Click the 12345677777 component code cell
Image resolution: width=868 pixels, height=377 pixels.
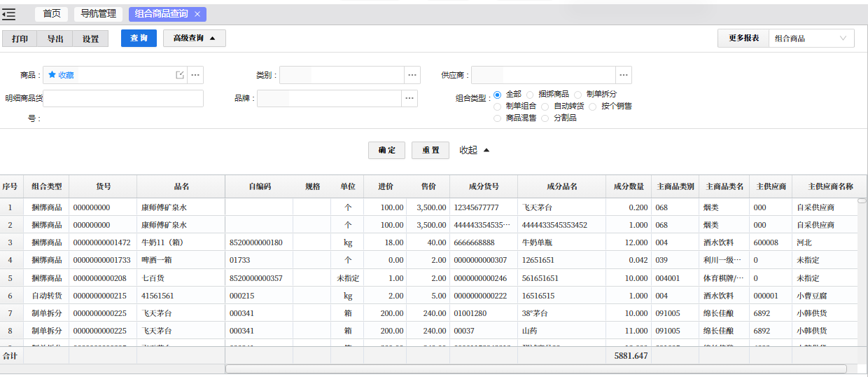click(484, 207)
